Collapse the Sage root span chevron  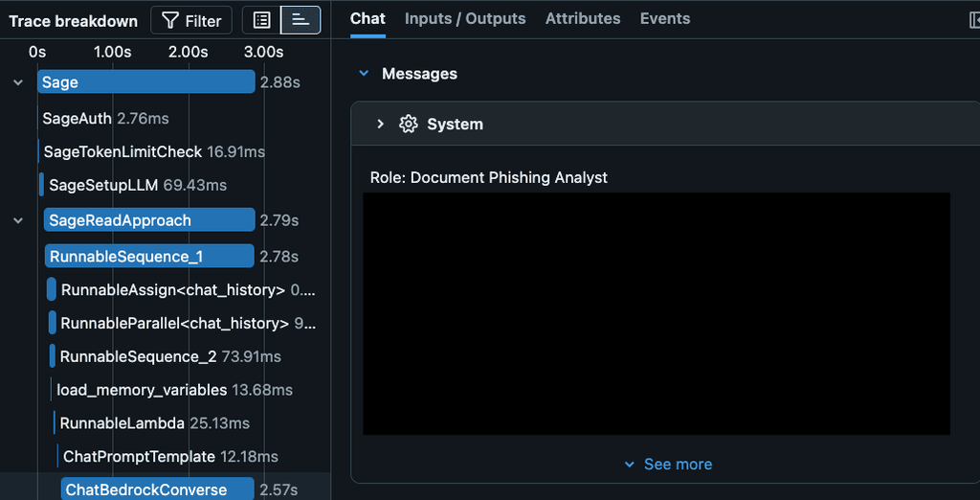pyautogui.click(x=18, y=82)
